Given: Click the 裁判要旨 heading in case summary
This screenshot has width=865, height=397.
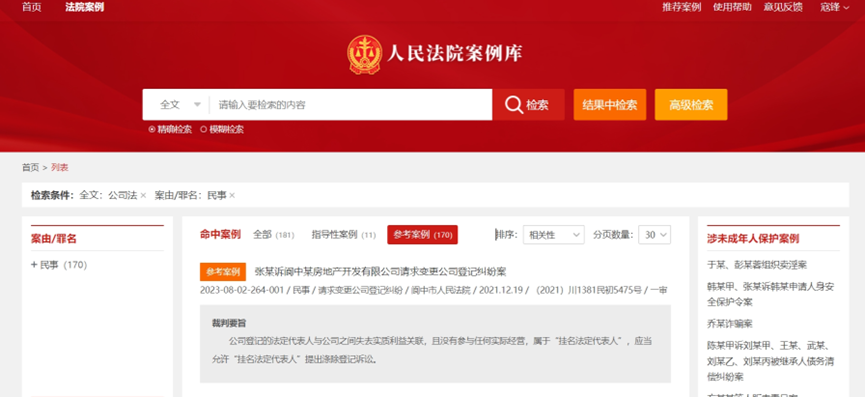Looking at the screenshot, I should [229, 323].
